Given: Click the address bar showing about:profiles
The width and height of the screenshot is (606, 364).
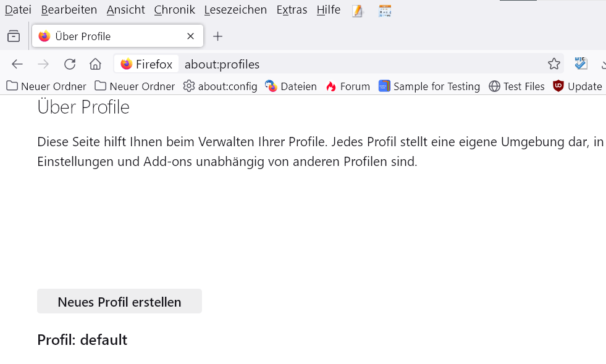Looking at the screenshot, I should pos(358,64).
